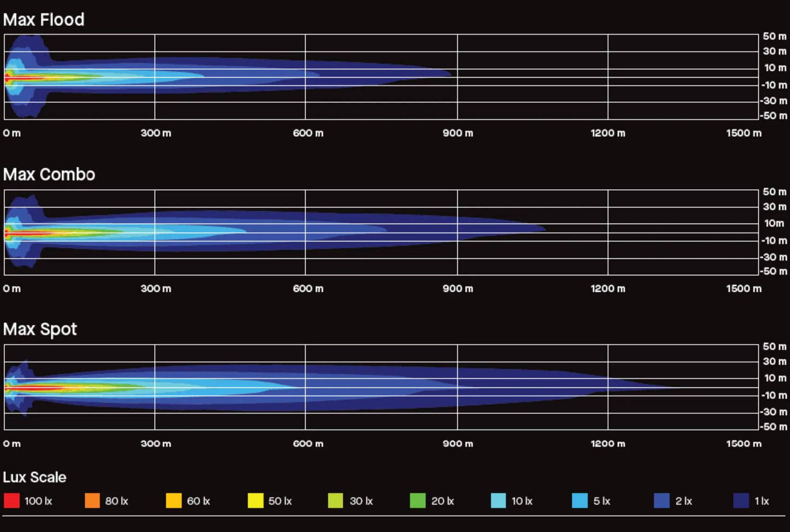Screen dimensions: 790x532
Task: Click the yellow 50 lx swatch
Action: click(255, 500)
